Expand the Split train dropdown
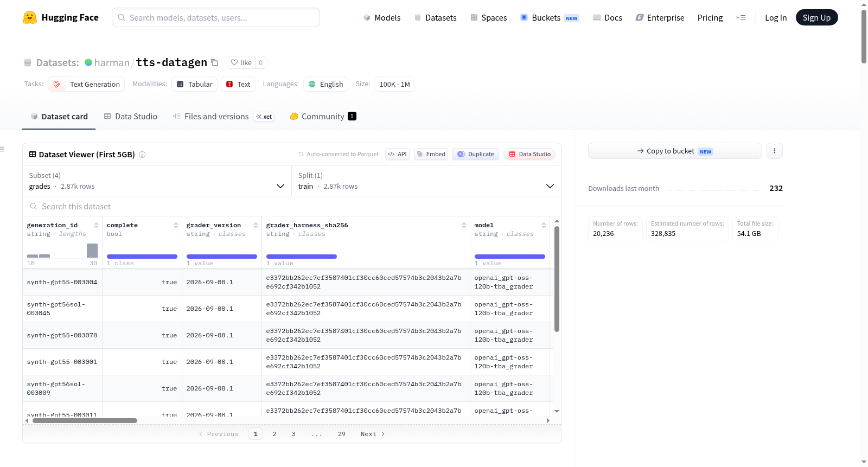868x467 pixels. pos(426,181)
